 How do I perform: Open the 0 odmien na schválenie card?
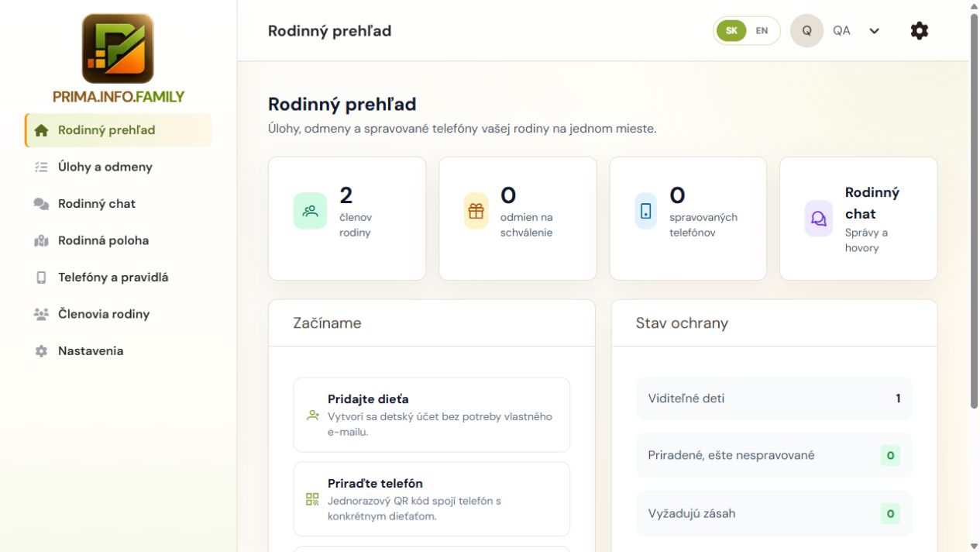518,219
